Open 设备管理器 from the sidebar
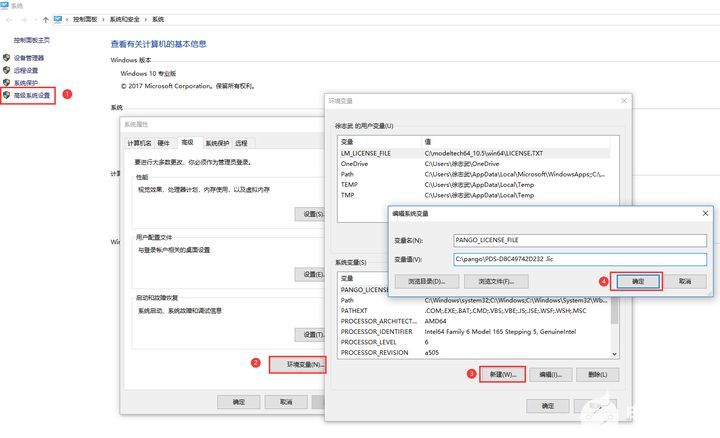 pyautogui.click(x=28, y=58)
